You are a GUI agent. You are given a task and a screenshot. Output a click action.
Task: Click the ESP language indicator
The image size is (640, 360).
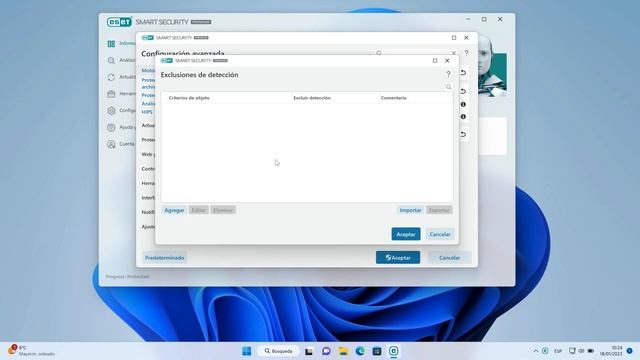(558, 351)
